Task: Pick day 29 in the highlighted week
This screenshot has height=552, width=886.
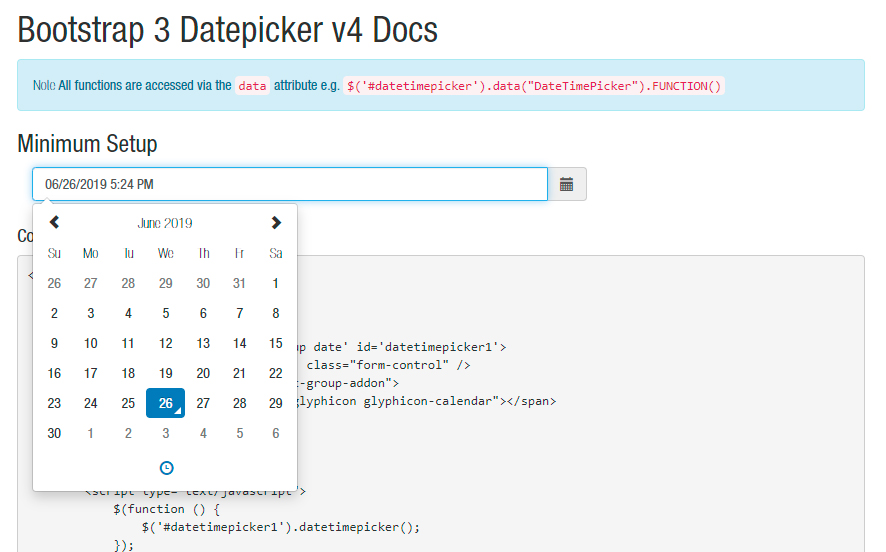Action: [275, 403]
